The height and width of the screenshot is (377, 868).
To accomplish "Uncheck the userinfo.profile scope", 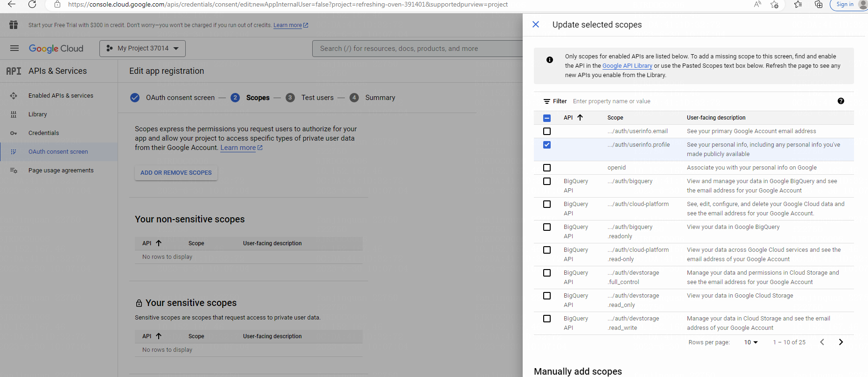I will point(547,145).
